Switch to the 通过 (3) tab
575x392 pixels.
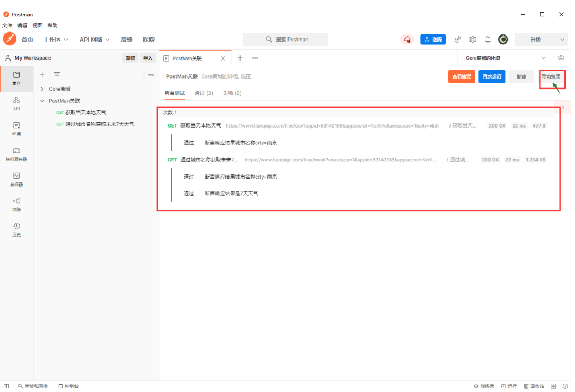(204, 93)
